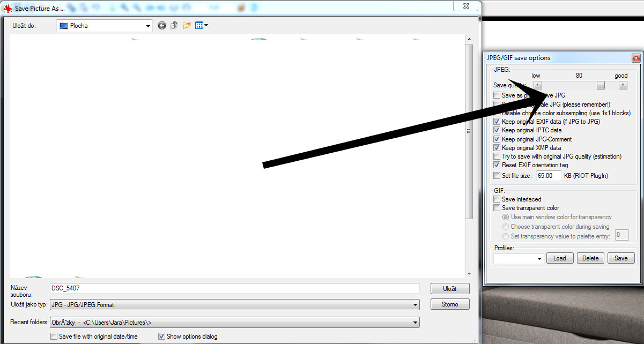Close the Save Picture As dialog
This screenshot has width=644, height=344.
coord(465,5)
